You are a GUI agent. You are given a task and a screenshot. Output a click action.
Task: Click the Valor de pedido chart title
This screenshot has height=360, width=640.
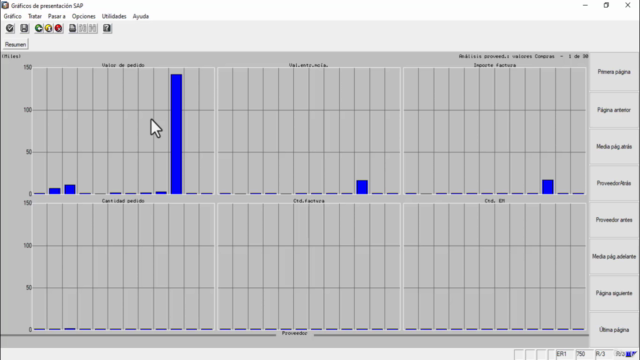click(123, 65)
